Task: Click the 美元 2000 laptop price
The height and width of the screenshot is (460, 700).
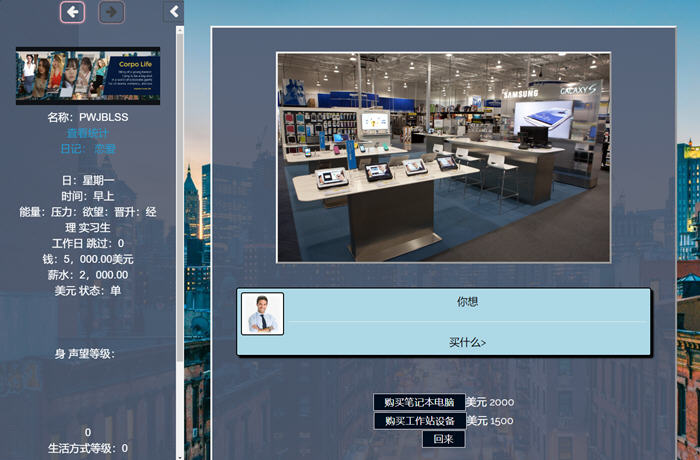Action: (x=490, y=402)
